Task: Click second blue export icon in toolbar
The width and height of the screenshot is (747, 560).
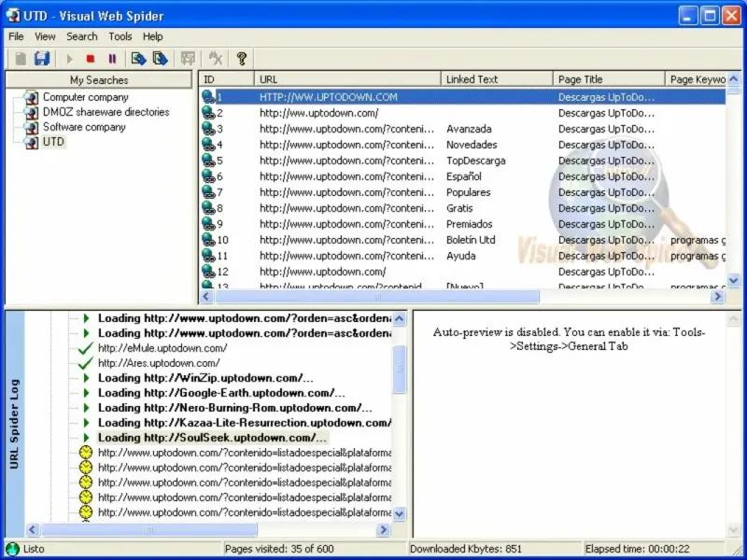Action: tap(160, 59)
